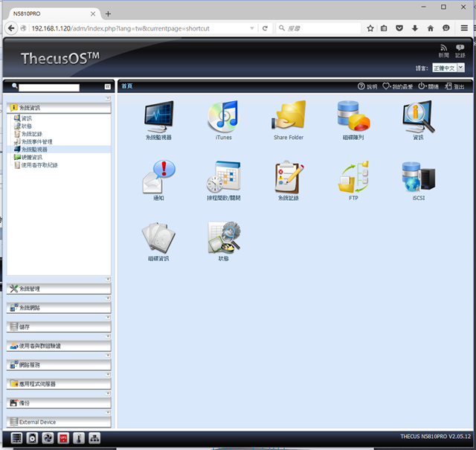Click the browser 搜尋 search box
Viewport: 476px width, 450px height.
(x=318, y=28)
